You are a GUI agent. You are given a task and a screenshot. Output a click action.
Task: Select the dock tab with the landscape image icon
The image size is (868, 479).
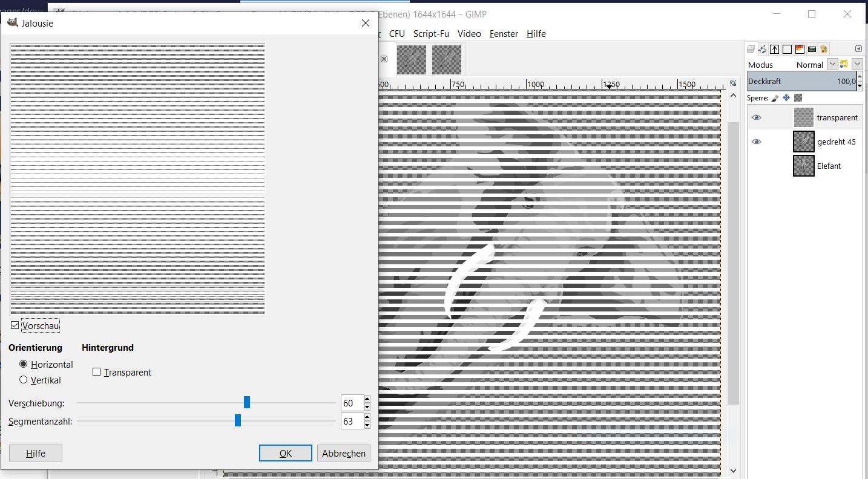(x=812, y=49)
